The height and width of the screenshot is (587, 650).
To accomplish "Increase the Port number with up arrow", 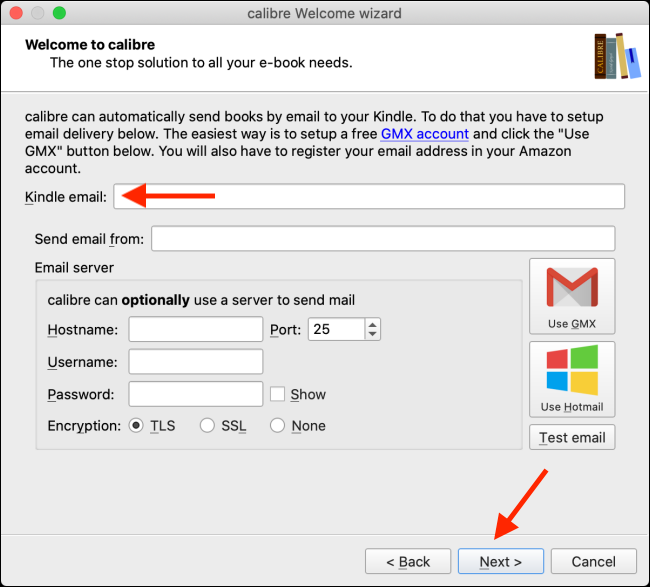I will tap(372, 325).
